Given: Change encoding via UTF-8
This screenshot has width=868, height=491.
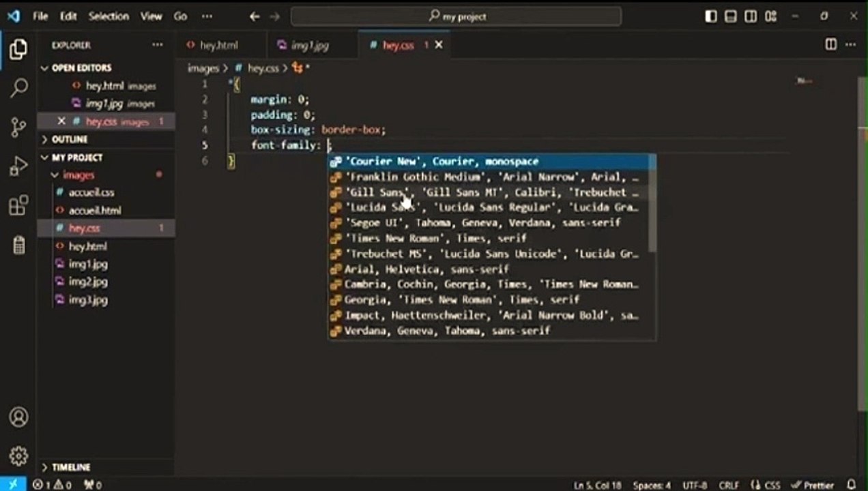Looking at the screenshot, I should [x=695, y=485].
